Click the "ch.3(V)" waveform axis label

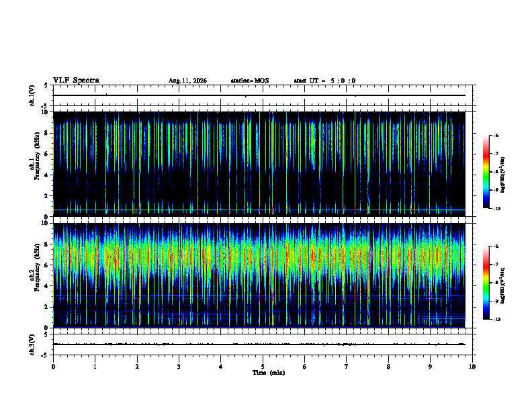tap(32, 345)
